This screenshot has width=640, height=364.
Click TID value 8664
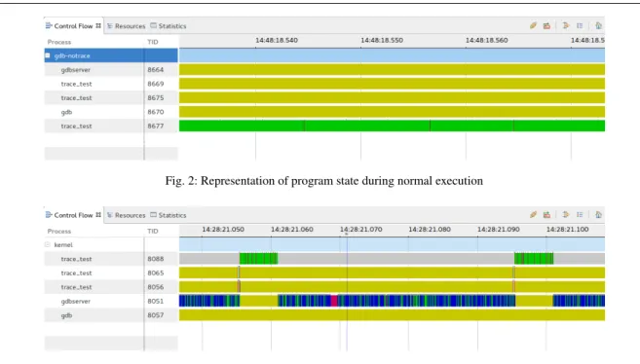tap(156, 70)
